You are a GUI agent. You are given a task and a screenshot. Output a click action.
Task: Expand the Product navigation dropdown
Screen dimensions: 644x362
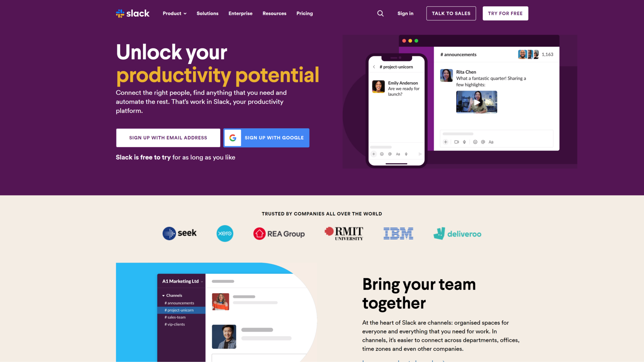[174, 13]
